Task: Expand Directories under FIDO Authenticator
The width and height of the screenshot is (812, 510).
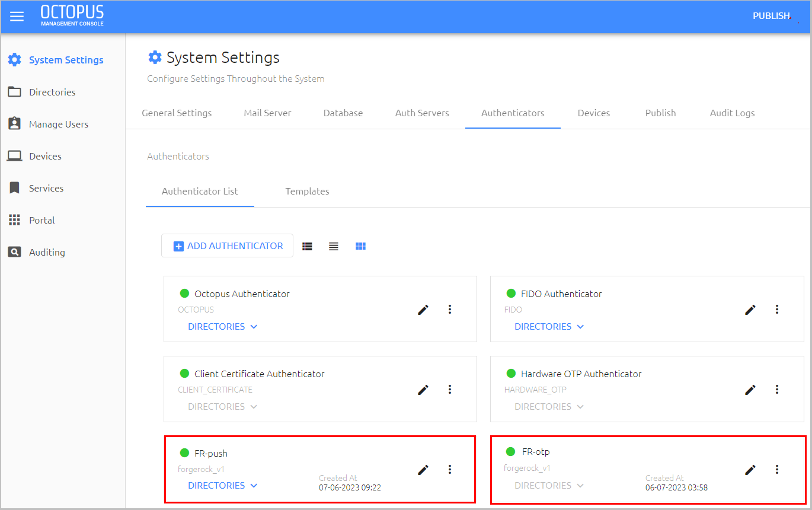Action: coord(549,326)
